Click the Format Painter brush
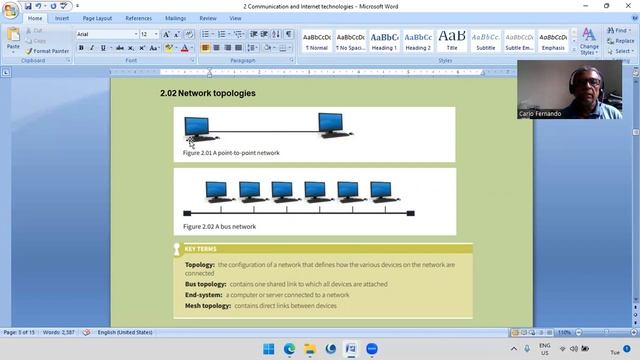The image size is (640, 360). coord(28,51)
